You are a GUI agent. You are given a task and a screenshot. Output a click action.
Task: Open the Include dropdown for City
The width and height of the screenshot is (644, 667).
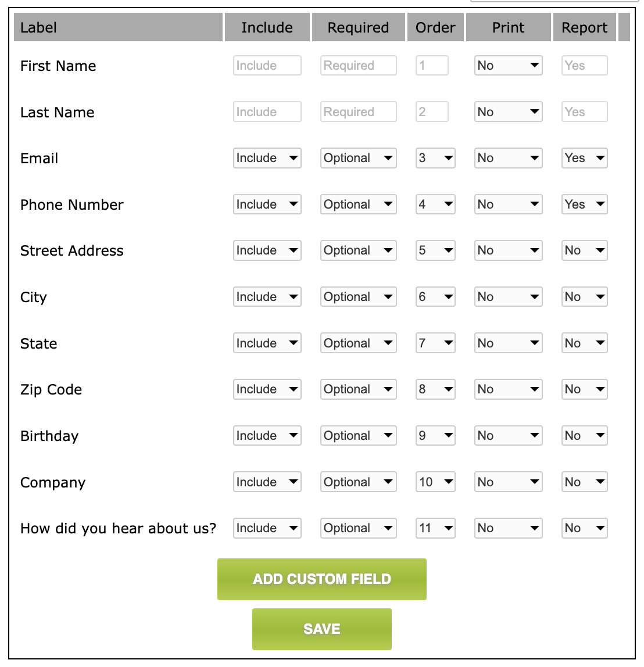pyautogui.click(x=267, y=296)
